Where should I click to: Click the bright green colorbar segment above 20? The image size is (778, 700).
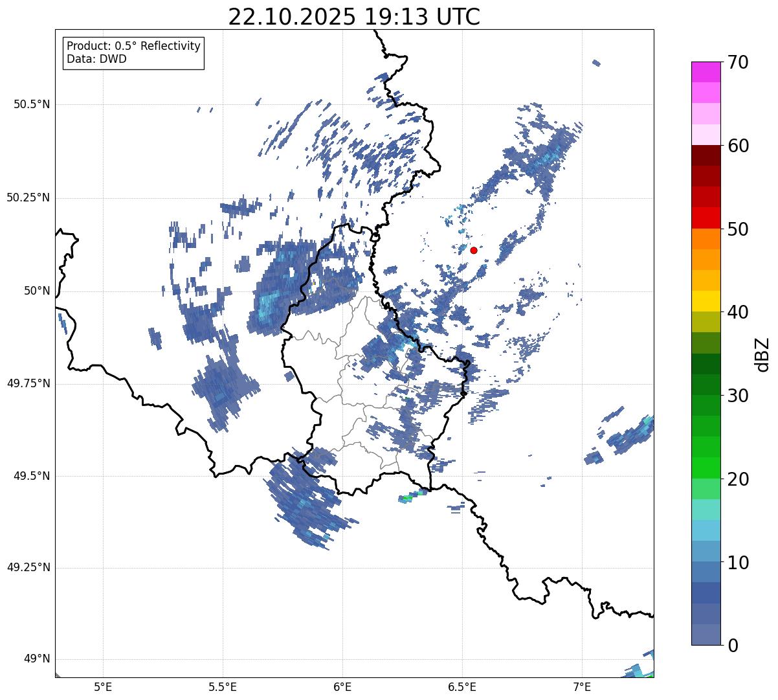click(706, 468)
